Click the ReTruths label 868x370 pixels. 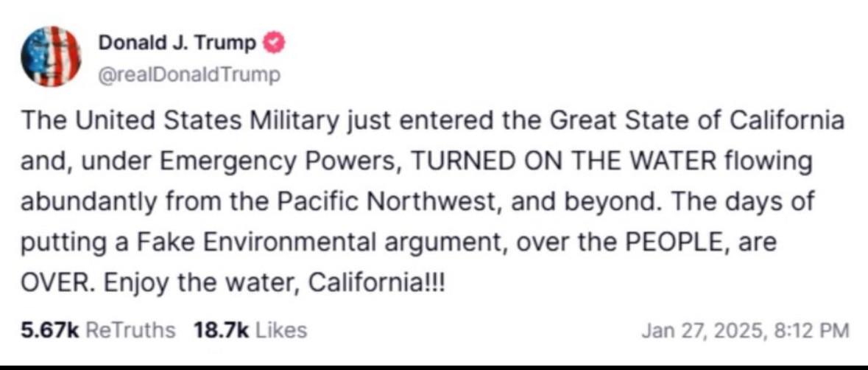(131, 331)
